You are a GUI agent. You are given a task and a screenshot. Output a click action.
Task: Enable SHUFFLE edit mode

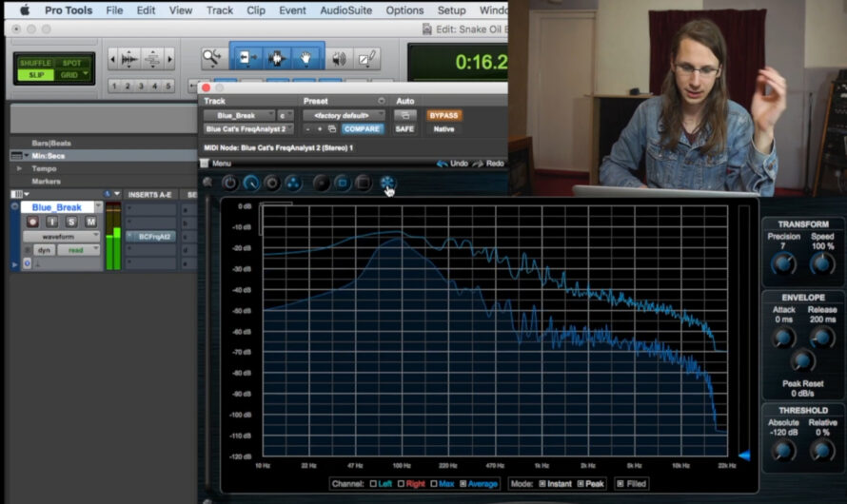click(35, 63)
